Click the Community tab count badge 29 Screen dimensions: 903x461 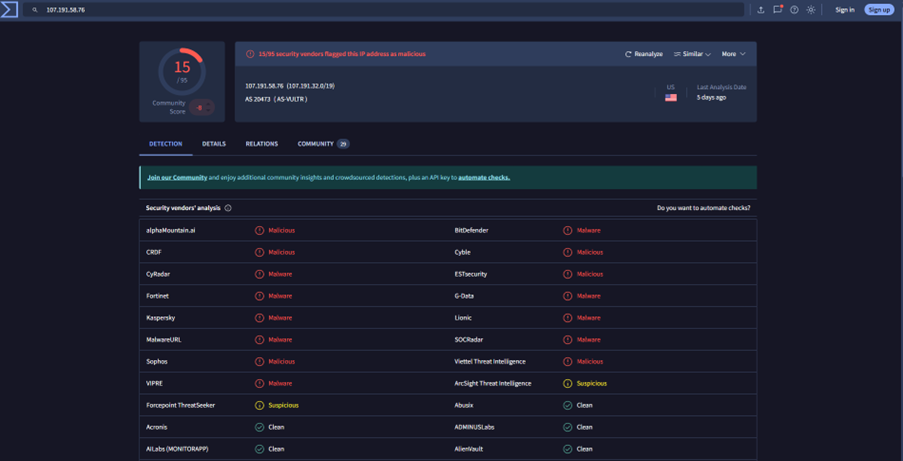pyautogui.click(x=343, y=144)
